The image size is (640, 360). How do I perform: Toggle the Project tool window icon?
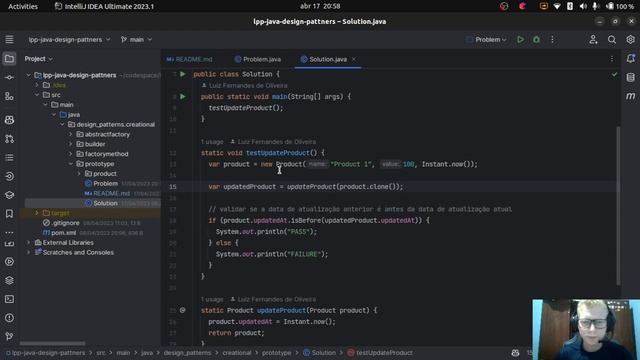tap(9, 59)
